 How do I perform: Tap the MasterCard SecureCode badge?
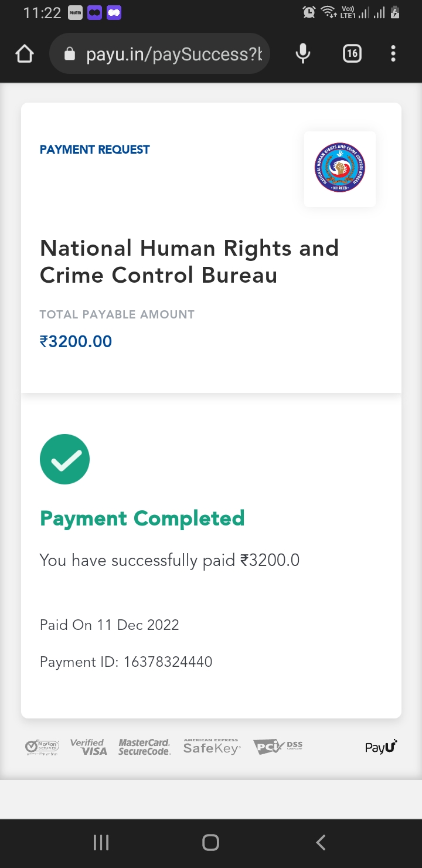[x=144, y=747]
